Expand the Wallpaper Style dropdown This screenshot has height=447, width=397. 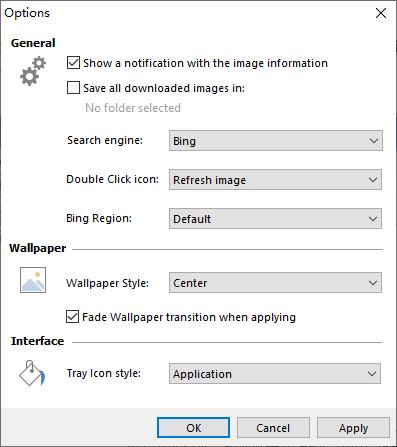(275, 283)
